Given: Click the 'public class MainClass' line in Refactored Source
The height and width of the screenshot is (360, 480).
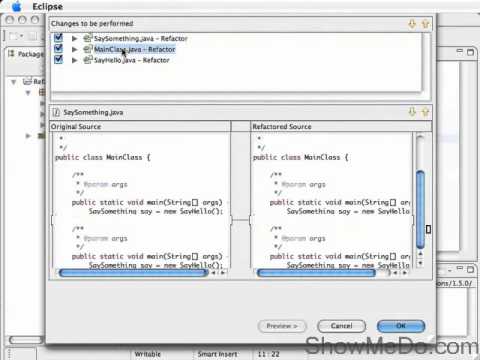Looking at the screenshot, I should click(x=301, y=157).
